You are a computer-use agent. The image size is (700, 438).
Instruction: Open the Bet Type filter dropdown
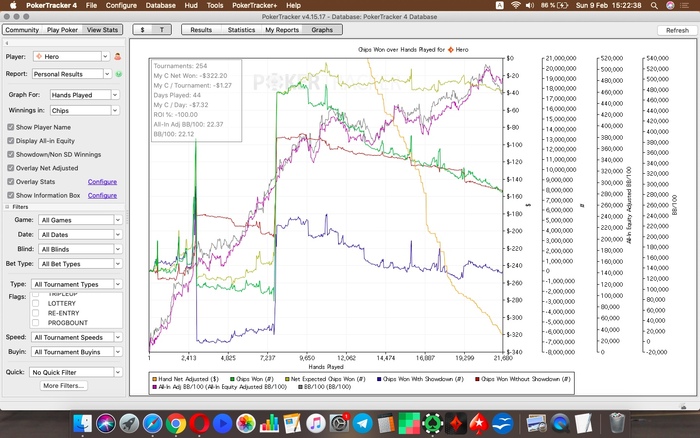pyautogui.click(x=80, y=264)
